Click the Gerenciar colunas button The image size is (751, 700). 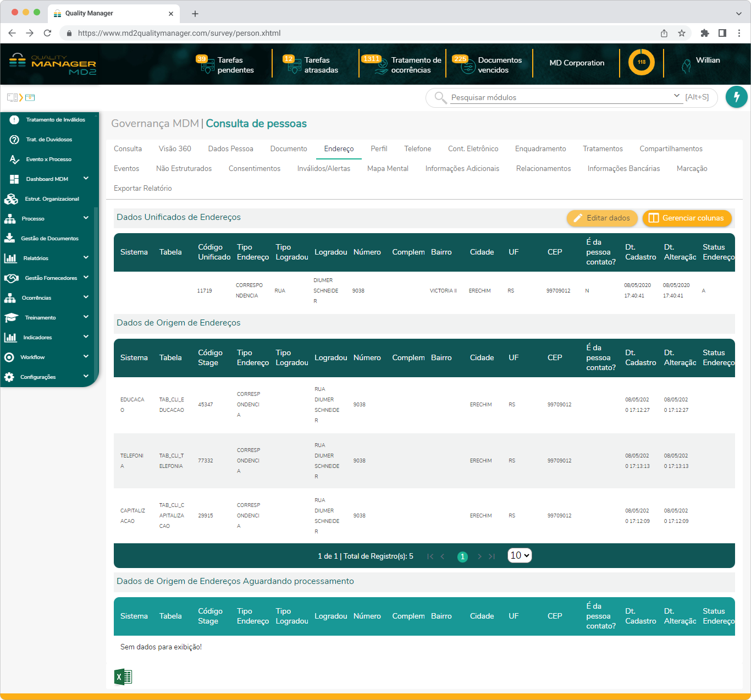[x=687, y=218]
